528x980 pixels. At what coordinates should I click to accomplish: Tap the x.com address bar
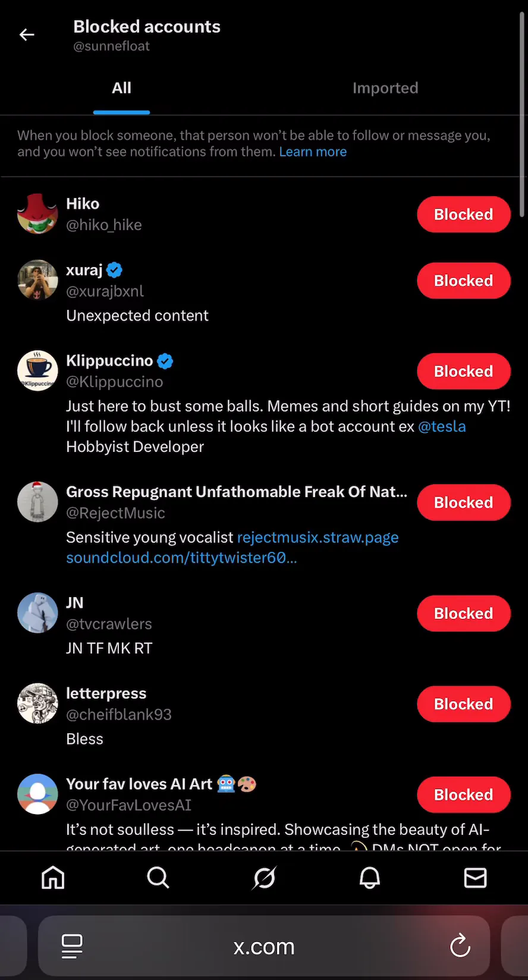click(x=264, y=946)
